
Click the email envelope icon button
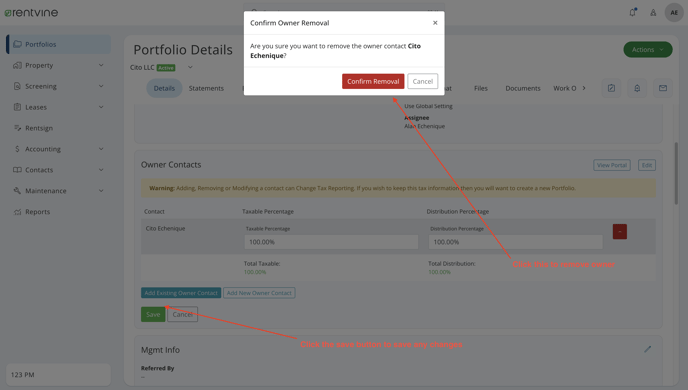click(663, 88)
